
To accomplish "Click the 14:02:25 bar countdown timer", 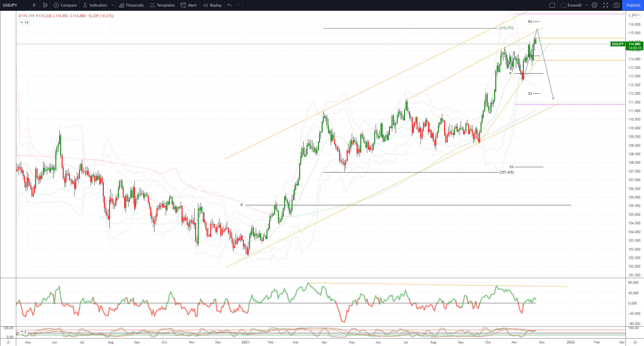I will tap(635, 48).
